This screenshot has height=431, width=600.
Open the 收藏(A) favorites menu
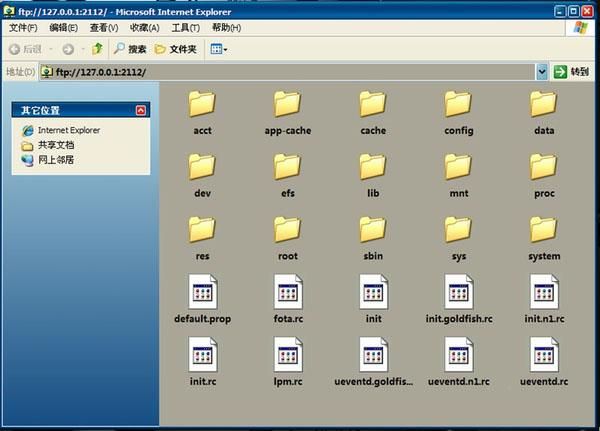coord(144,28)
